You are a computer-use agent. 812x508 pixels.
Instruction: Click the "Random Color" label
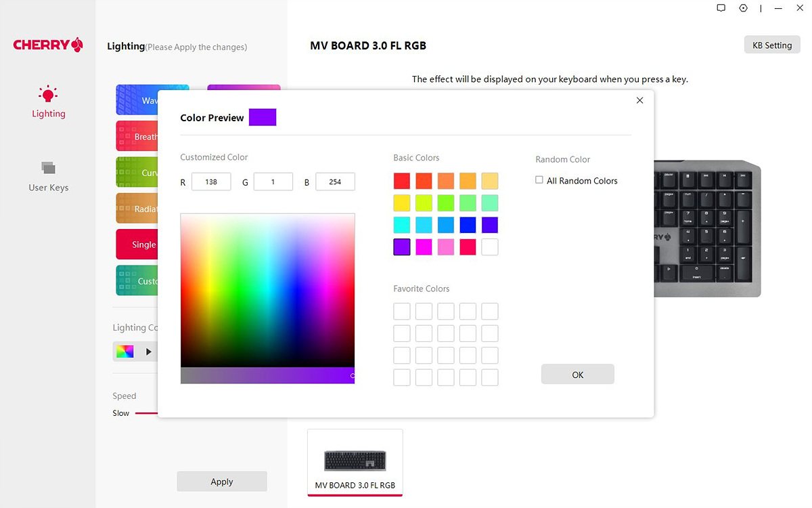(x=563, y=159)
